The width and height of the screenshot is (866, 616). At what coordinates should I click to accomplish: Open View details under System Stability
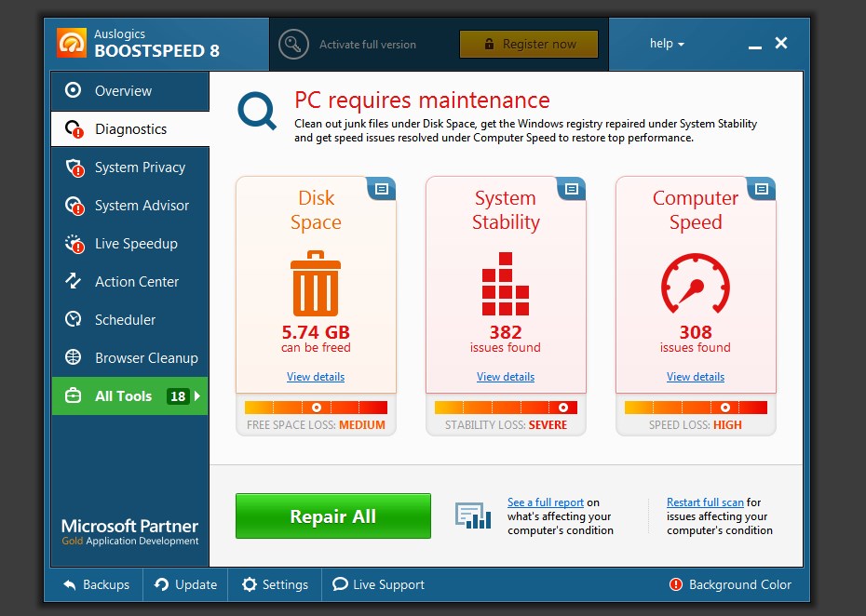[x=506, y=377]
